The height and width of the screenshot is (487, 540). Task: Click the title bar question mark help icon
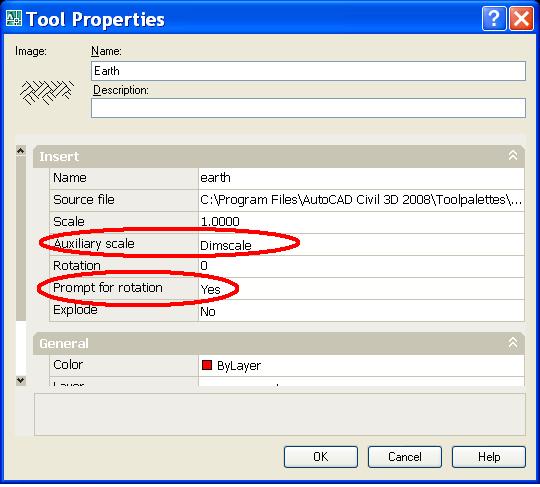tap(494, 18)
